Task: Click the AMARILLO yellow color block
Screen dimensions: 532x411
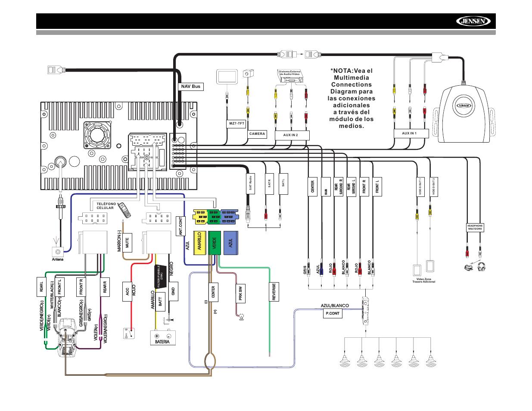Action: 199,243
